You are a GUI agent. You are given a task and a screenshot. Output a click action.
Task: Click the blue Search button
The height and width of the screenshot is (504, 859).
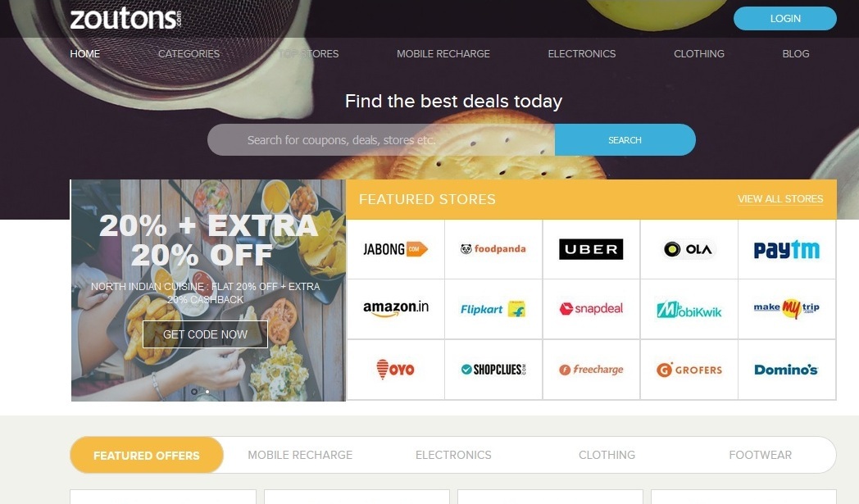[625, 139]
